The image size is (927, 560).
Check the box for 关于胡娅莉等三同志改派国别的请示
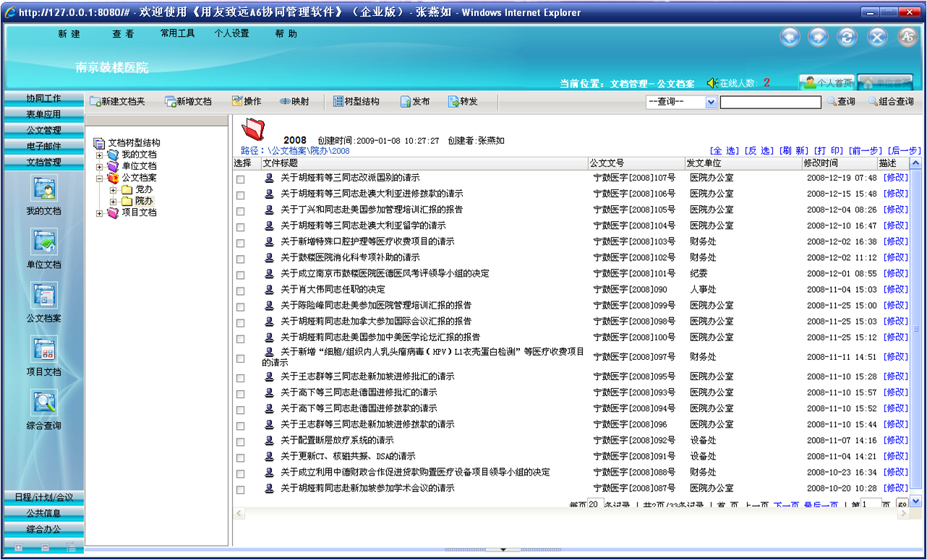tap(240, 178)
